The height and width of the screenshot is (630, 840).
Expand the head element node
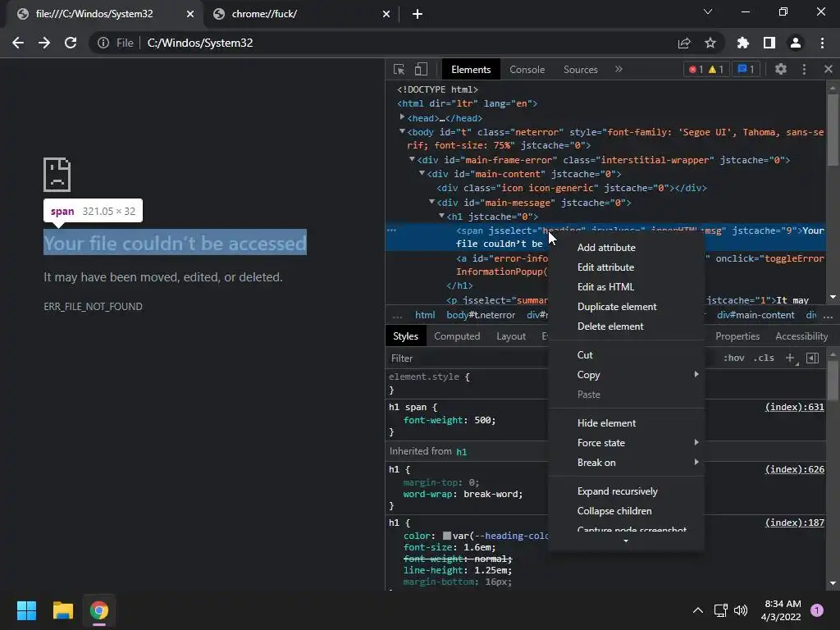[x=402, y=117]
